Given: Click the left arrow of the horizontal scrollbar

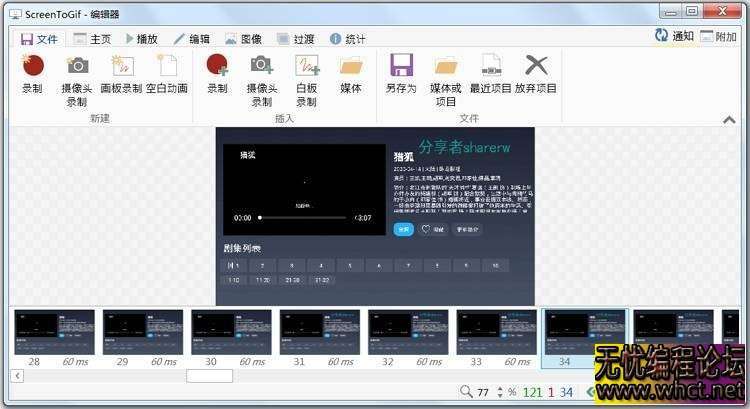Looking at the screenshot, I should tap(16, 376).
